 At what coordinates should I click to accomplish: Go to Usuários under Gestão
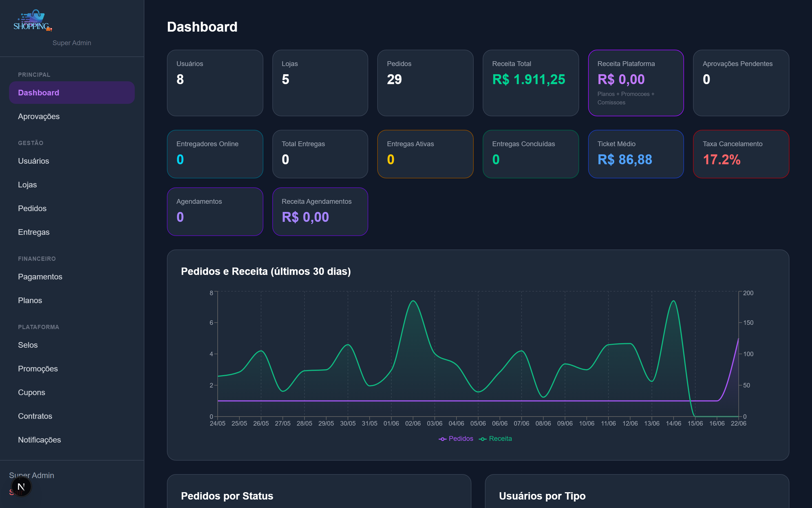(x=72, y=161)
